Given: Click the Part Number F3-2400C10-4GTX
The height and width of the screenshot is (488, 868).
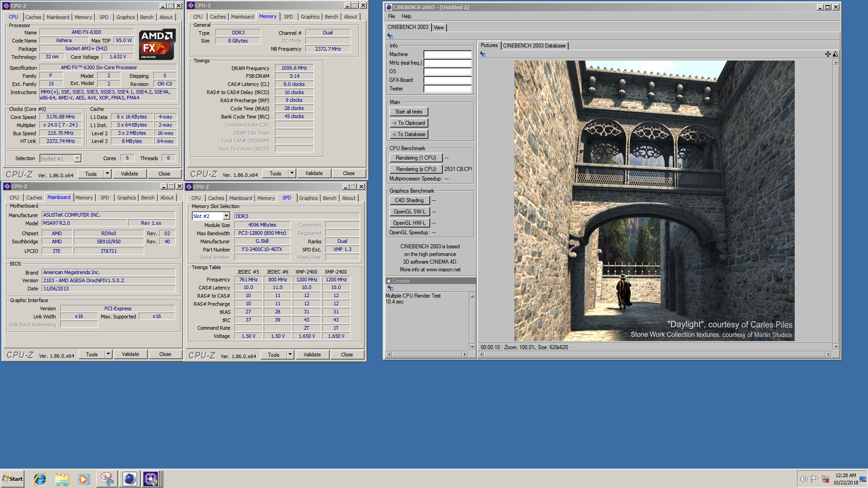Looking at the screenshot, I should [262, 249].
